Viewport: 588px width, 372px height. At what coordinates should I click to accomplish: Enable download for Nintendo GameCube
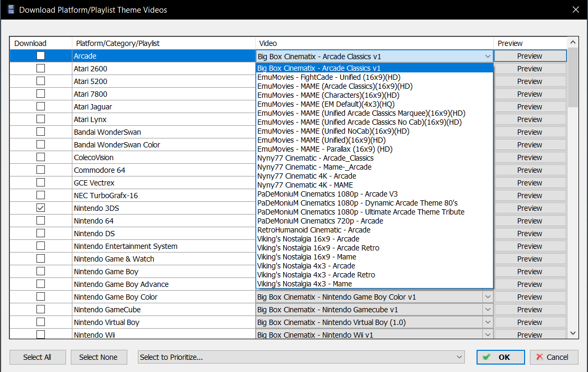tap(41, 309)
